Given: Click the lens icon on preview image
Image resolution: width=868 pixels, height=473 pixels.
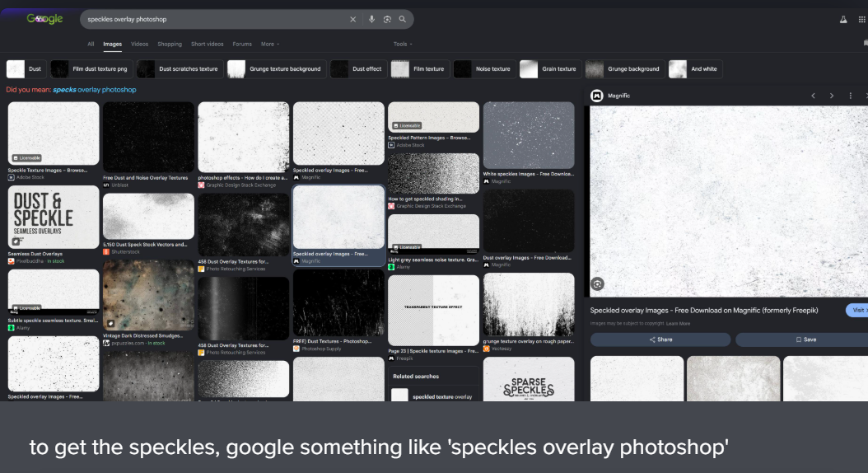Looking at the screenshot, I should click(x=597, y=284).
